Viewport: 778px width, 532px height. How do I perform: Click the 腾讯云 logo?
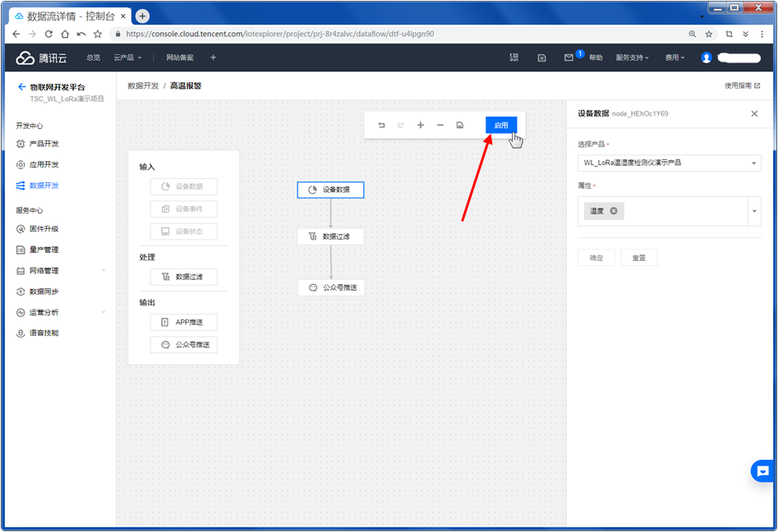(41, 57)
